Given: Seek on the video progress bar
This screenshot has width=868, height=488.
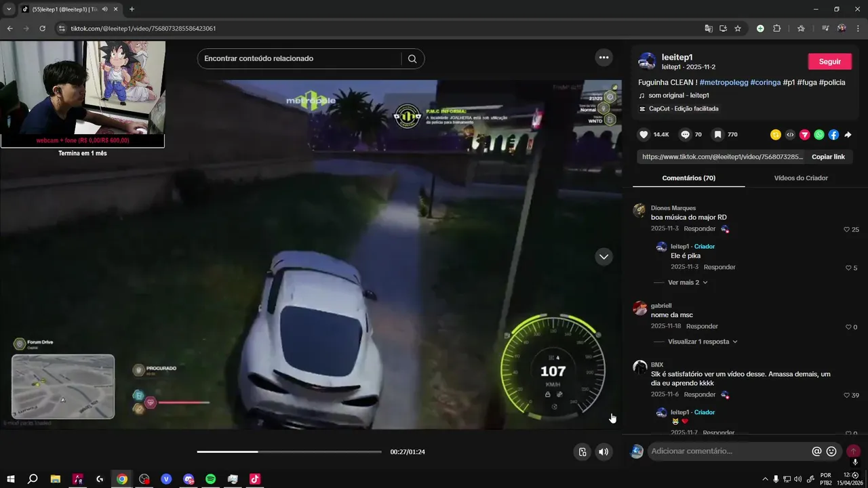Looking at the screenshot, I should click(x=290, y=452).
